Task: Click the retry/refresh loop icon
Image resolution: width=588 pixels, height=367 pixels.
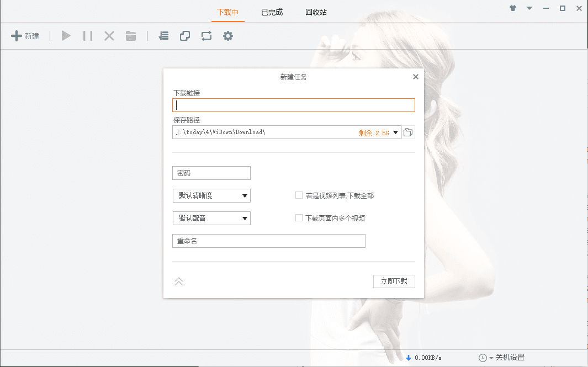Action: [206, 36]
